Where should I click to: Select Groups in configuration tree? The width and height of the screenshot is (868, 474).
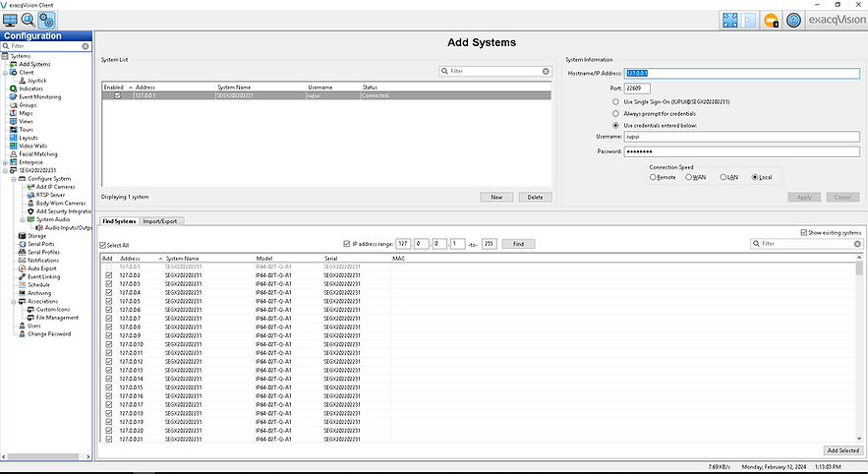[x=28, y=104]
